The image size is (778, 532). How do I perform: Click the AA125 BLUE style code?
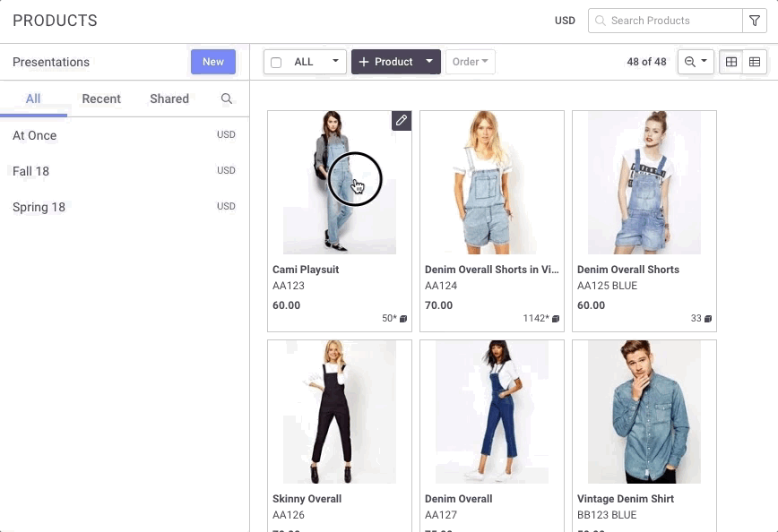click(607, 286)
